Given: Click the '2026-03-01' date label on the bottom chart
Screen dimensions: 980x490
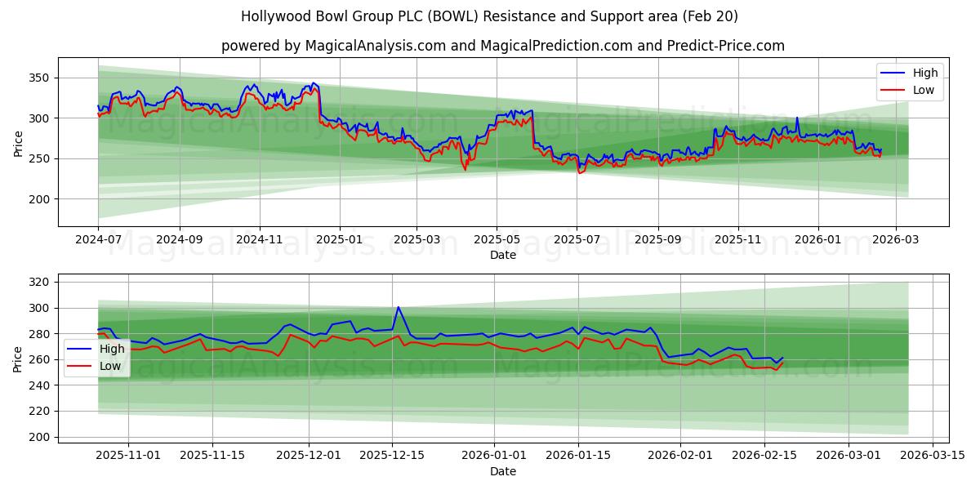Looking at the screenshot, I should (x=847, y=457).
